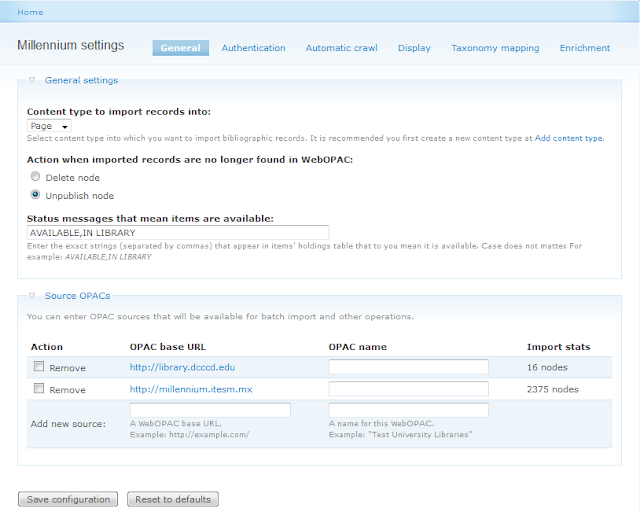The width and height of the screenshot is (640, 512).
Task: Open the Home breadcrumb link
Action: (x=30, y=12)
